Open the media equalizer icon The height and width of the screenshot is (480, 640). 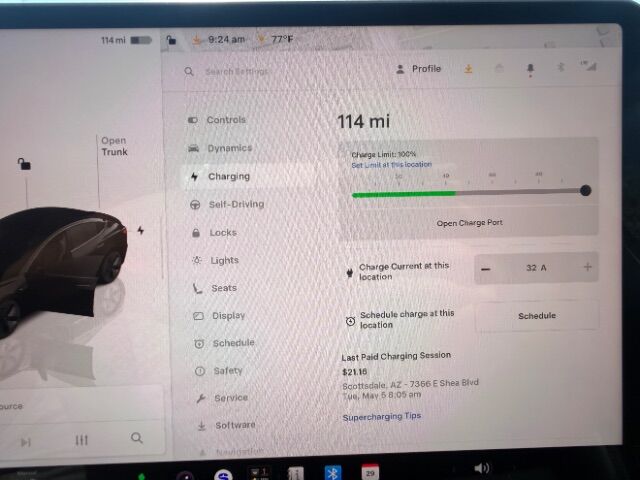click(x=81, y=440)
